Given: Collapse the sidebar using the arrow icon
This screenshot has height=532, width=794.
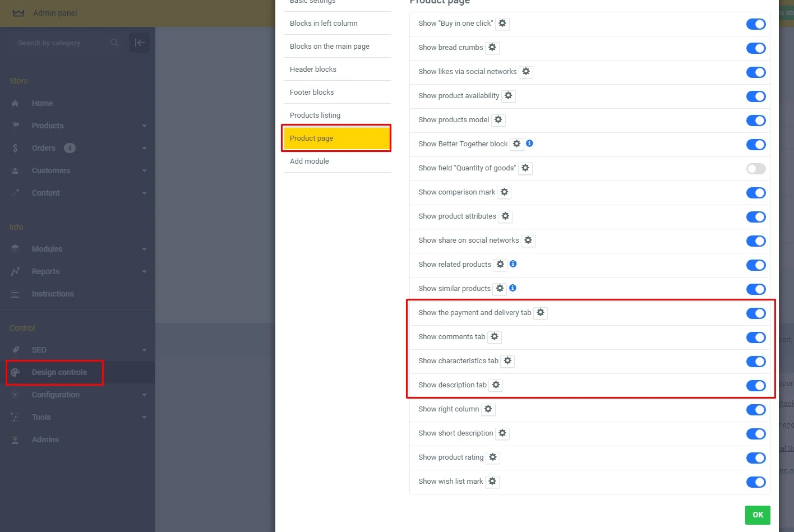Looking at the screenshot, I should (x=140, y=43).
